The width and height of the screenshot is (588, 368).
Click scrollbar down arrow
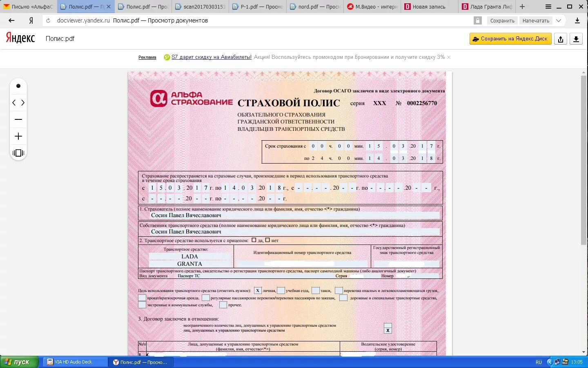[x=584, y=352]
